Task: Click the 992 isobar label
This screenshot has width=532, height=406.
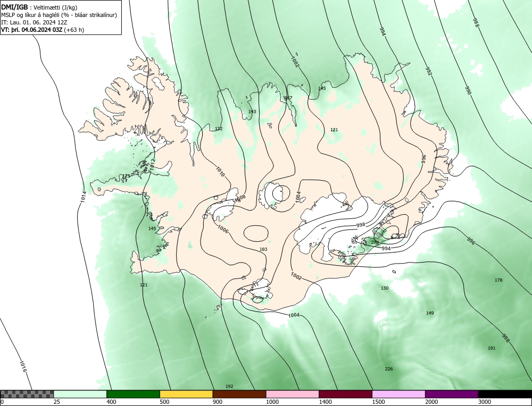Action: 429,71
